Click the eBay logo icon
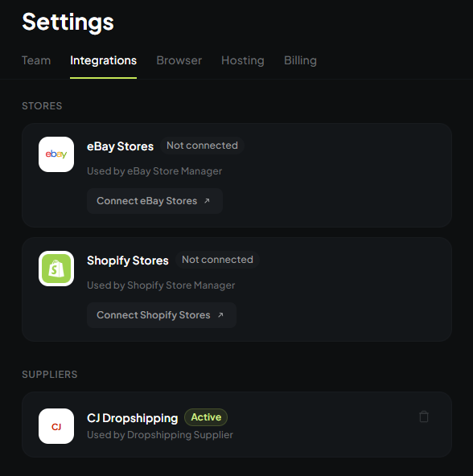 click(x=56, y=154)
